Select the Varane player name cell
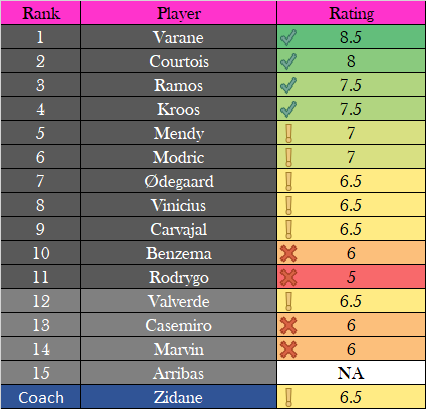 click(x=179, y=37)
